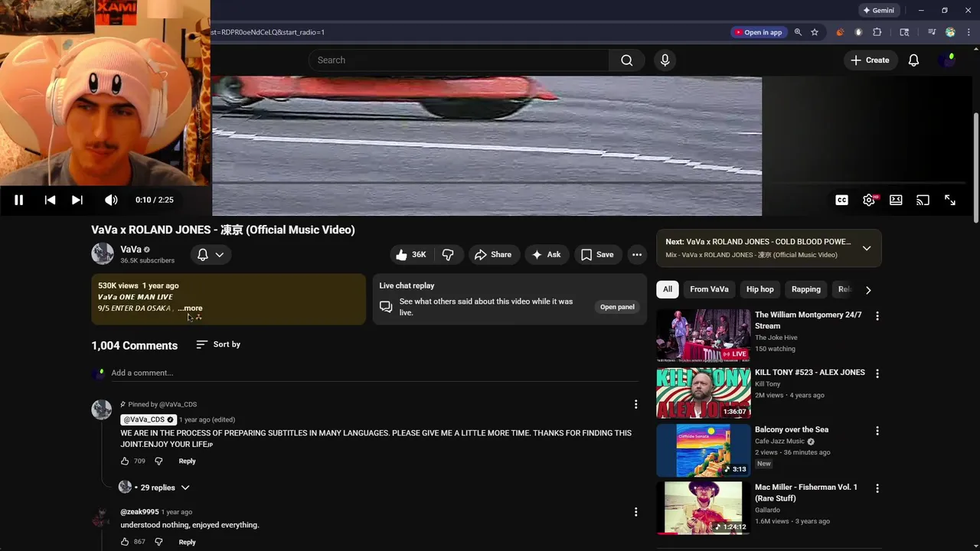Dislike the @zeak9995 comment
This screenshot has width=980, height=551.
tap(158, 542)
